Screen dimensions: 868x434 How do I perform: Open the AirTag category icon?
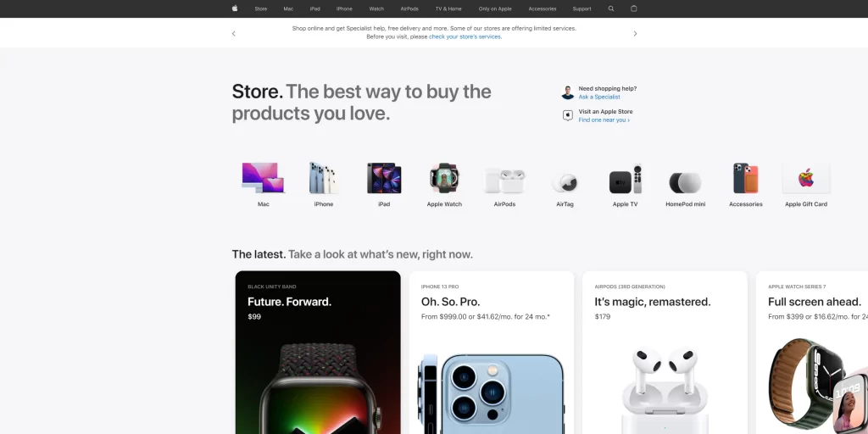[565, 183]
